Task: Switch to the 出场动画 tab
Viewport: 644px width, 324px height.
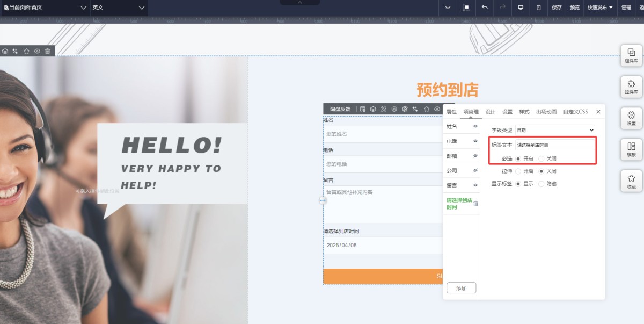Action: point(546,112)
